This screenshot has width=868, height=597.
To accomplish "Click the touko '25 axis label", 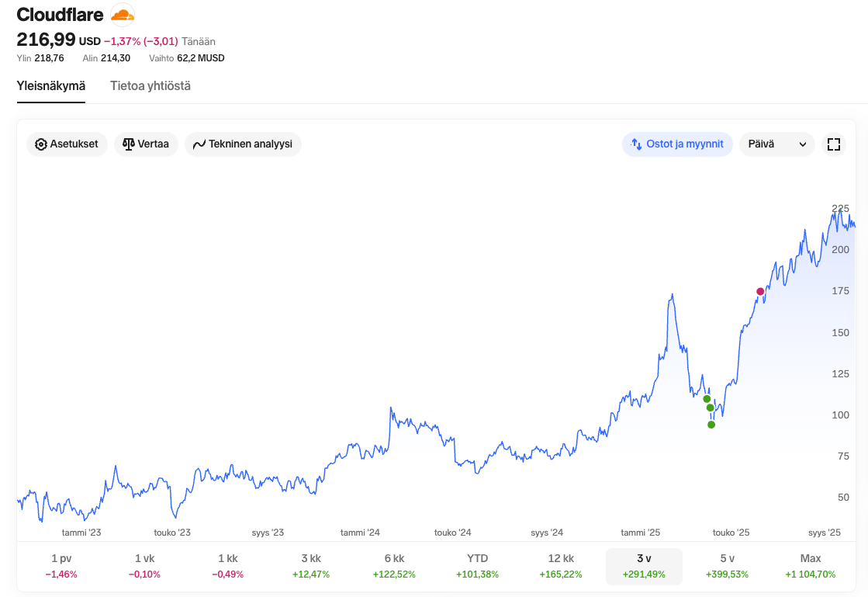I will [731, 533].
